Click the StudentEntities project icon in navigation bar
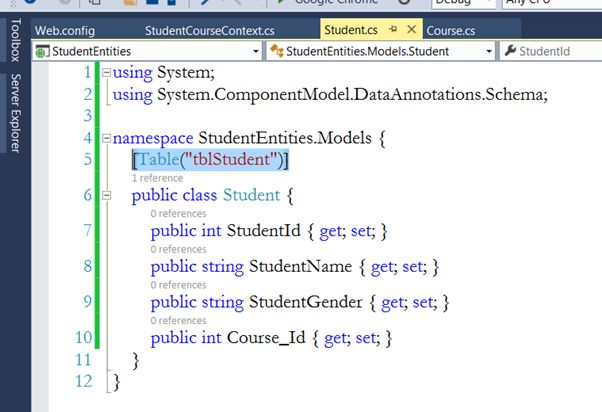602x412 pixels. pyautogui.click(x=42, y=51)
